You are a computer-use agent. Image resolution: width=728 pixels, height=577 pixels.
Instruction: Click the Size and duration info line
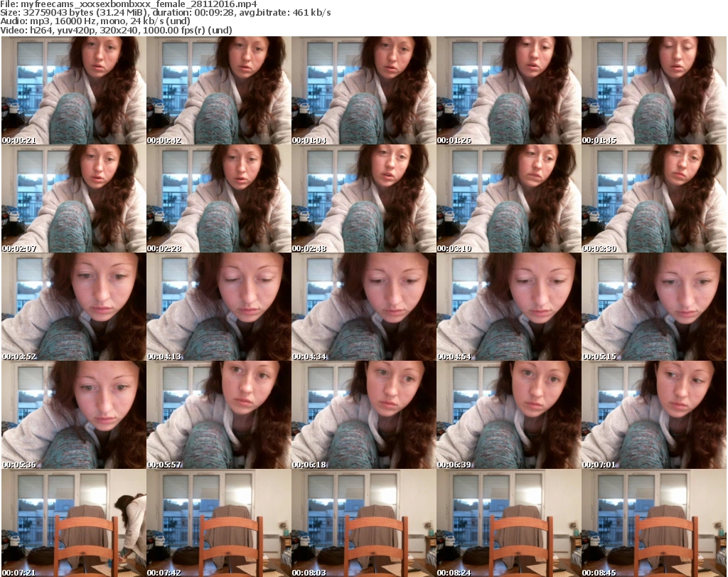[x=166, y=13]
